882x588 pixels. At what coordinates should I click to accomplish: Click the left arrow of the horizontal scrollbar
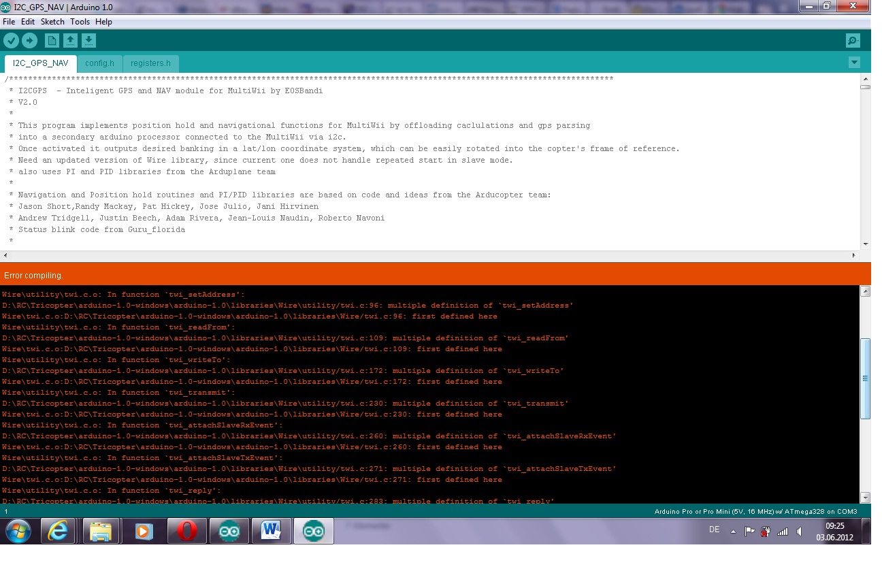coord(5,255)
